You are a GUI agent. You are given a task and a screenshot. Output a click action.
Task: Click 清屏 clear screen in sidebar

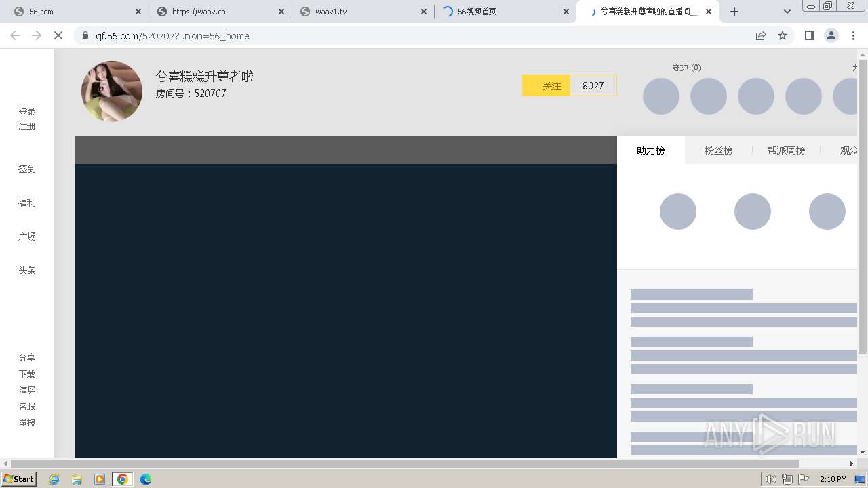[27, 390]
